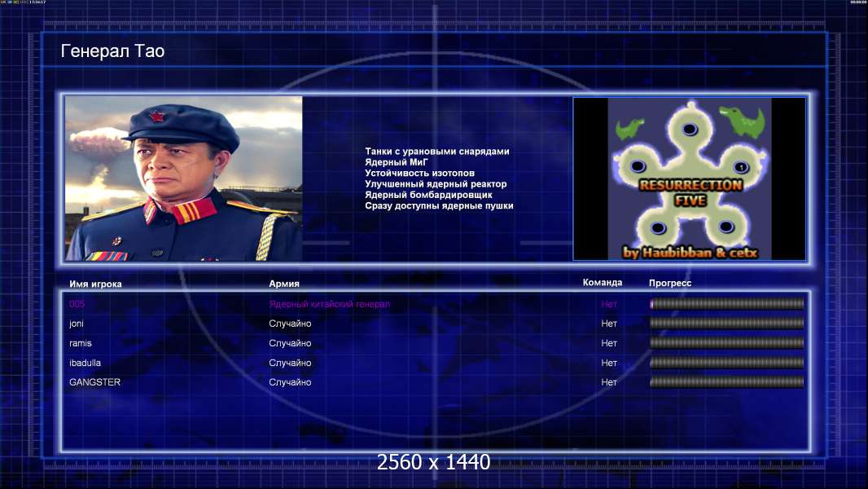
Task: Click the loading progress bar for joni
Action: (727, 323)
